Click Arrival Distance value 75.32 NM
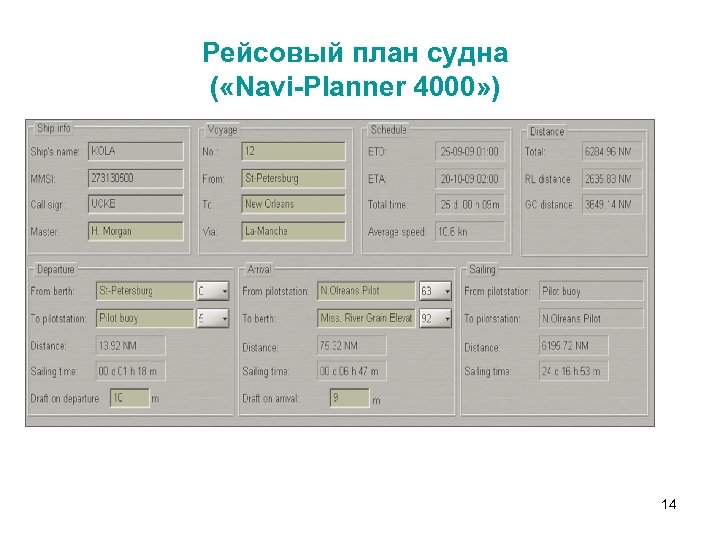The image size is (720, 540). 352,346
